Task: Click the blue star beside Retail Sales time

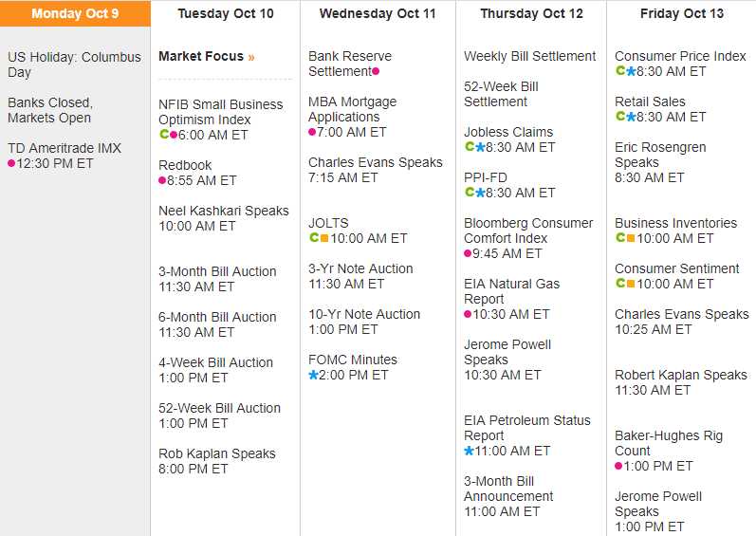Action: [631, 117]
